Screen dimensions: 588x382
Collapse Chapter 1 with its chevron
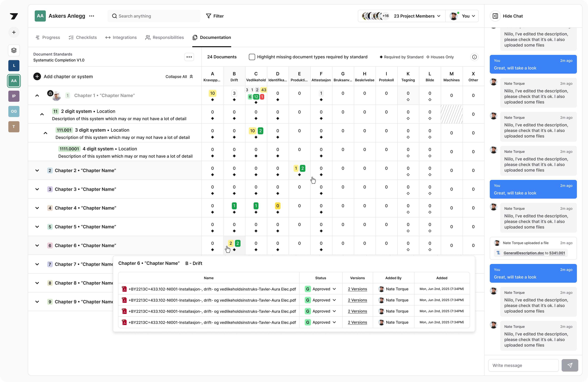coord(37,95)
